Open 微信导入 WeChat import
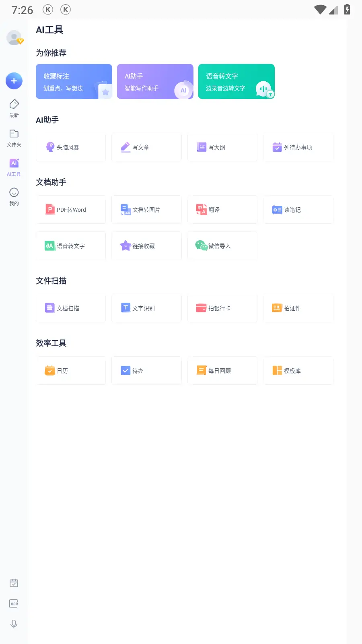 [222, 246]
